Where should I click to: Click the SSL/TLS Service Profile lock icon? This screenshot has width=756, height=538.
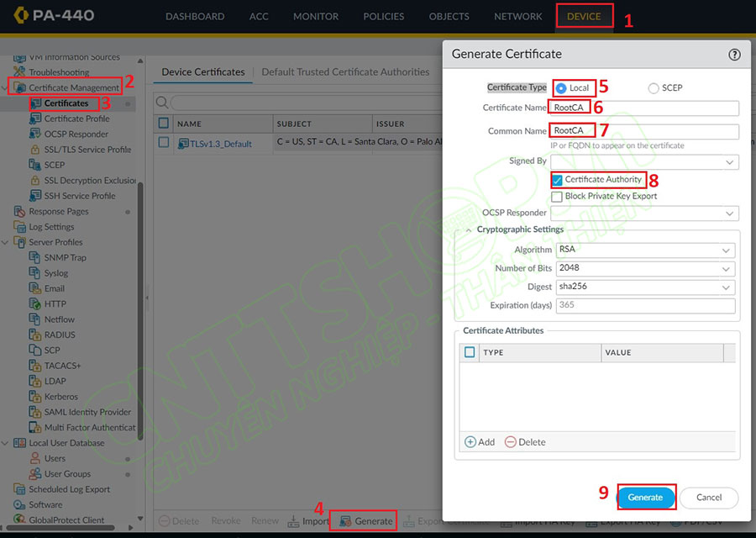35,149
